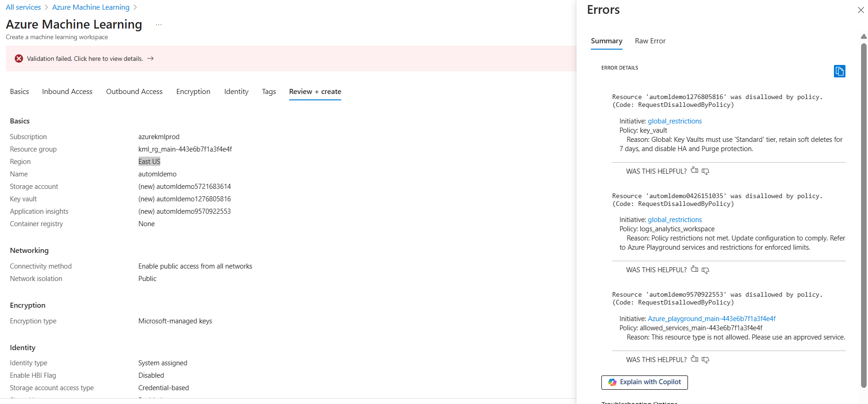Image resolution: width=868 pixels, height=404 pixels.
Task: Click the name value automldemo
Action: [x=157, y=174]
